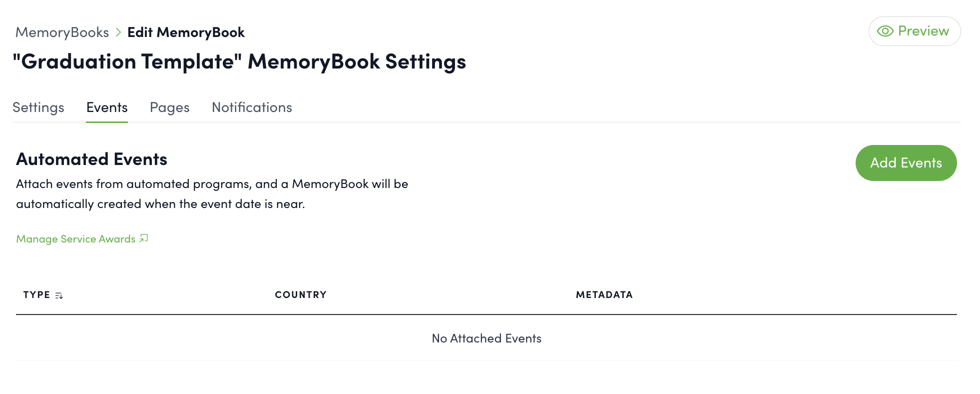Viewport: 980px width, 394px height.
Task: Click the Graduation Template page title
Action: 239,61
